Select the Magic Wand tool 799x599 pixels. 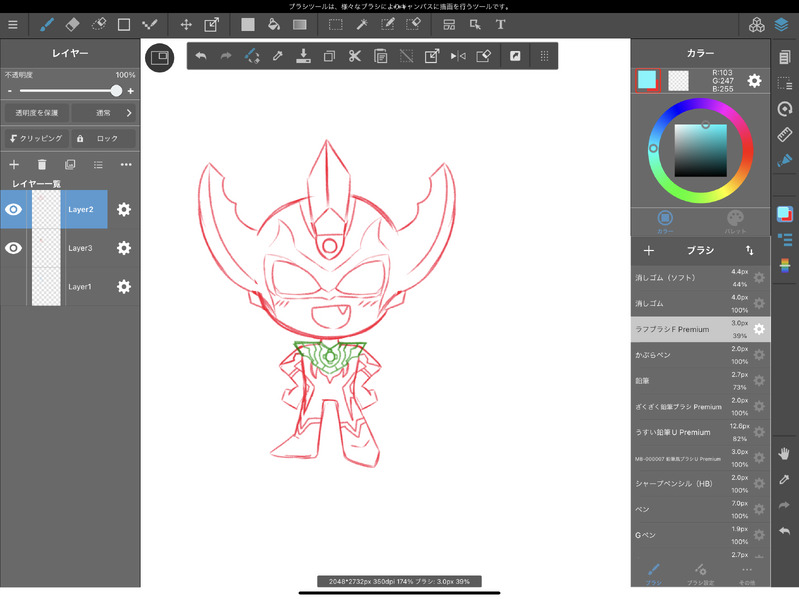[x=362, y=24]
